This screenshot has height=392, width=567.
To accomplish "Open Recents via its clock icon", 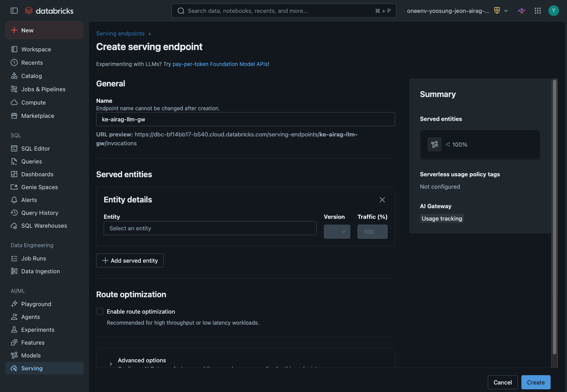I will click(x=14, y=62).
